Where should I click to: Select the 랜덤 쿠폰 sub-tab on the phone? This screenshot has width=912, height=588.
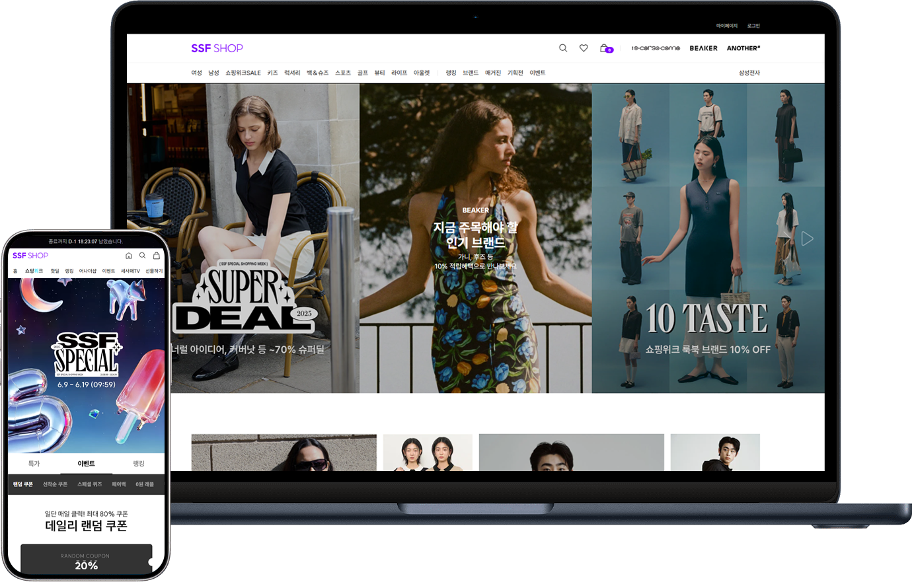pyautogui.click(x=22, y=484)
